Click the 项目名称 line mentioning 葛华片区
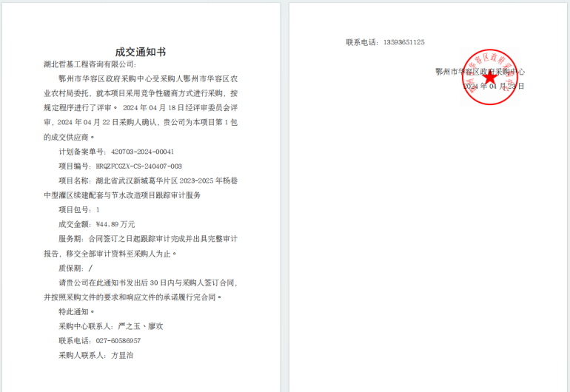The height and width of the screenshot is (392, 570). (x=148, y=180)
